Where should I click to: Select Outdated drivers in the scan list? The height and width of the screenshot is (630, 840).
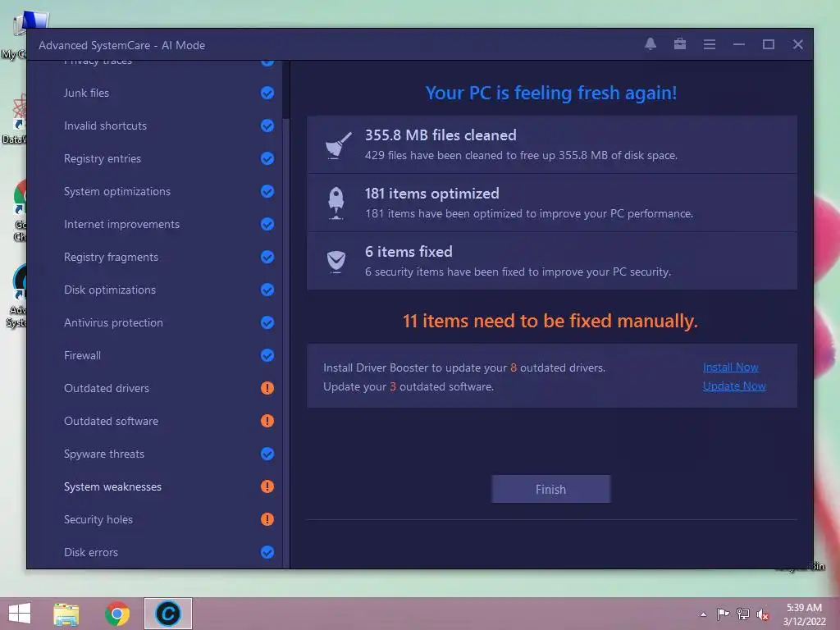[x=106, y=388]
